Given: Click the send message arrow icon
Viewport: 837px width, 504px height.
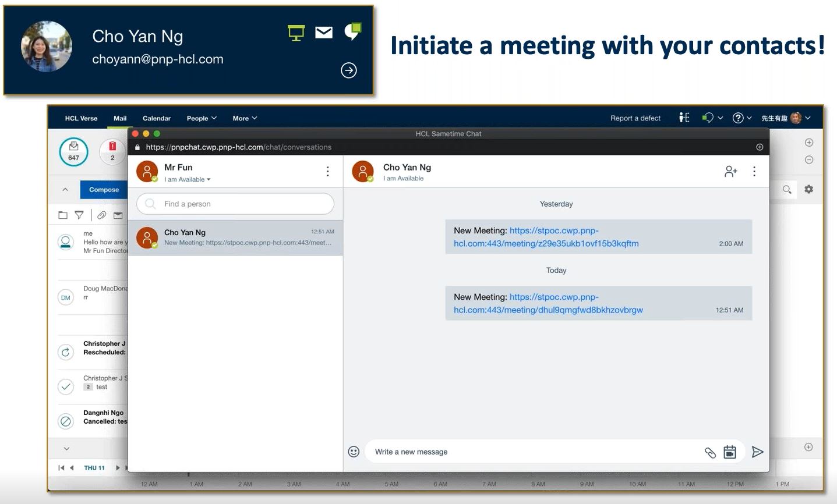Looking at the screenshot, I should (x=757, y=452).
